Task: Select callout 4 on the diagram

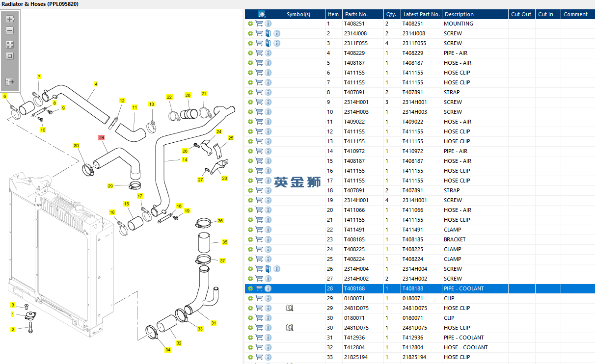Action: pos(96,84)
